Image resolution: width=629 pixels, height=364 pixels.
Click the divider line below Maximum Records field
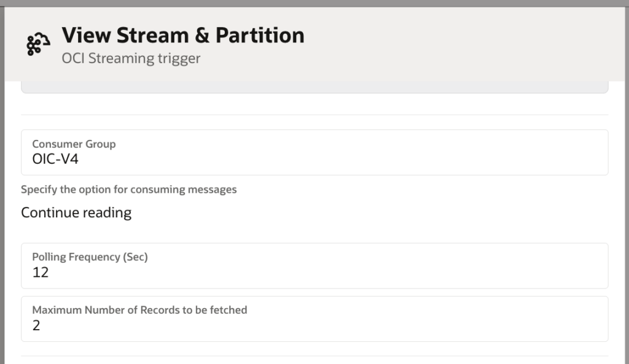click(314, 356)
